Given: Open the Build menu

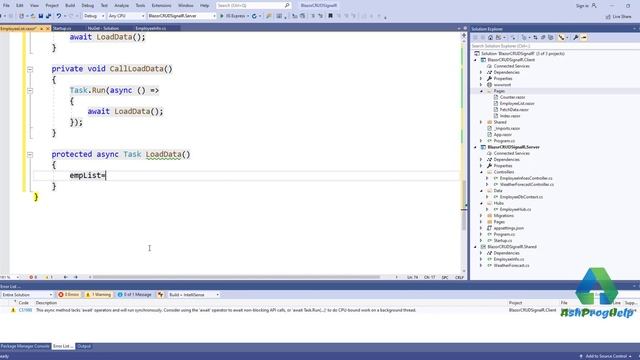Looking at the screenshot, I should [70, 6].
